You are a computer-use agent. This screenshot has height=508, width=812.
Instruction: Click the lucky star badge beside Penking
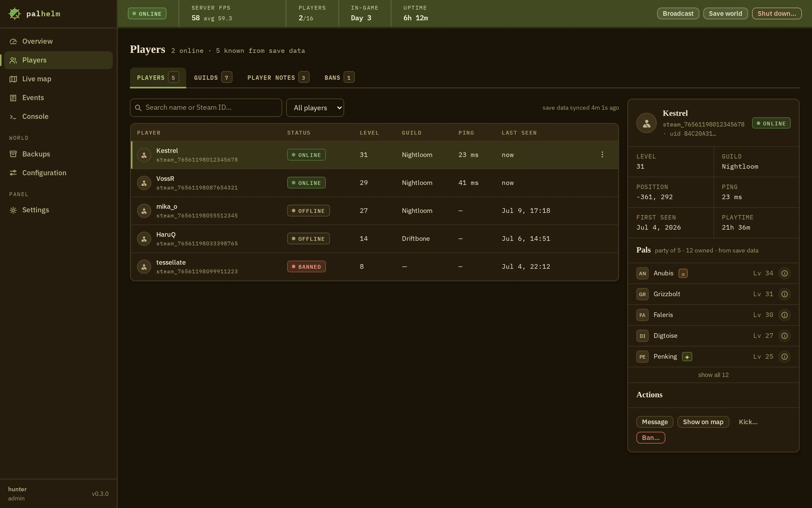point(687,357)
